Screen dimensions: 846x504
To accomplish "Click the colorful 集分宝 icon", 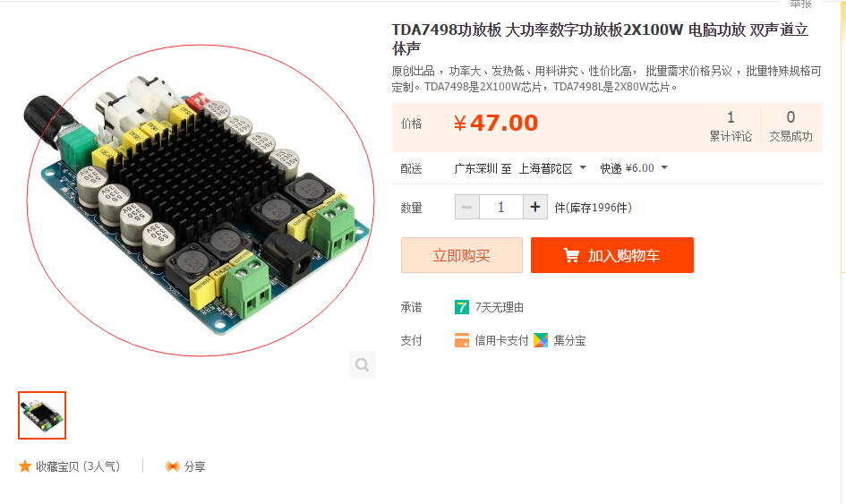I will (541, 340).
